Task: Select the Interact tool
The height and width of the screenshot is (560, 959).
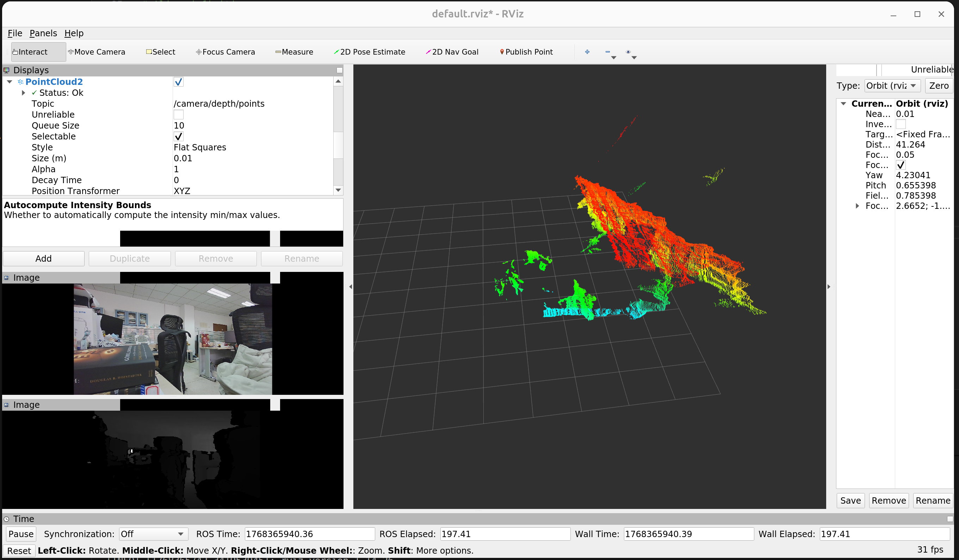Action: point(30,52)
